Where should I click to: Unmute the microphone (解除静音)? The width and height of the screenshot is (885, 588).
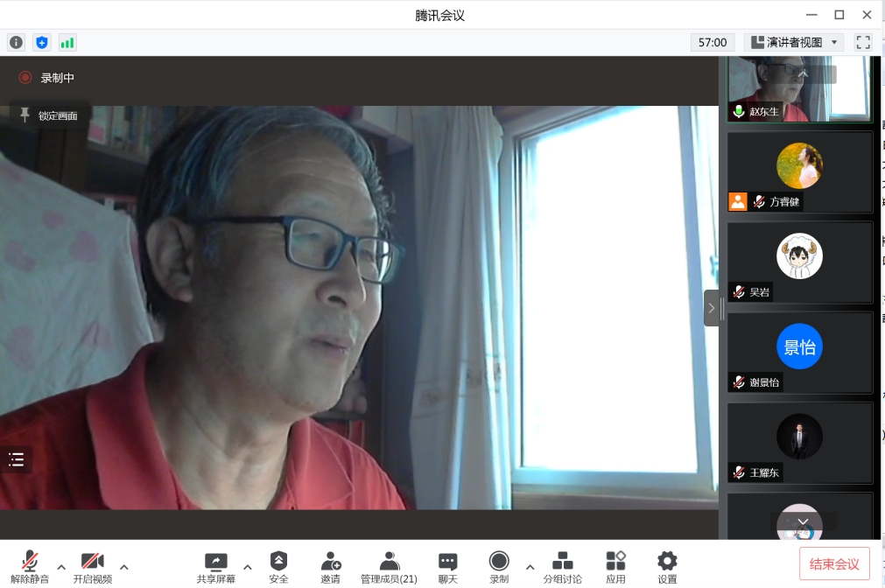click(30, 566)
